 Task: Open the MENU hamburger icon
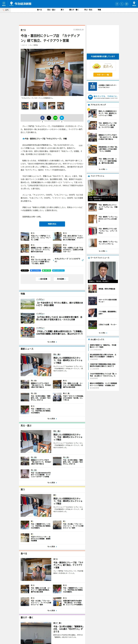(x=4, y=4)
